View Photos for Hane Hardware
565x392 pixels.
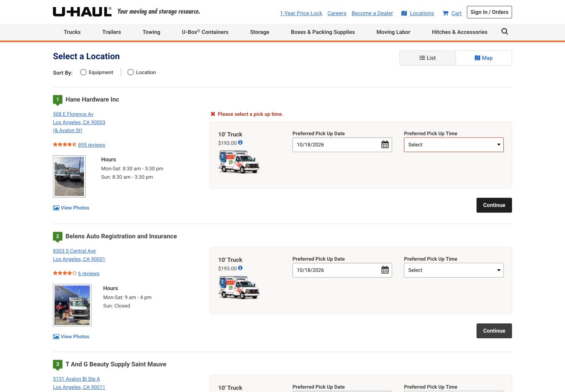(71, 208)
